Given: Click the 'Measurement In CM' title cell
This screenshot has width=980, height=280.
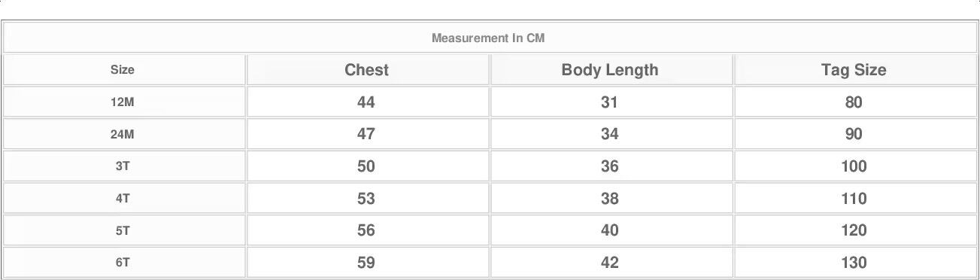Looking at the screenshot, I should pos(489,38).
